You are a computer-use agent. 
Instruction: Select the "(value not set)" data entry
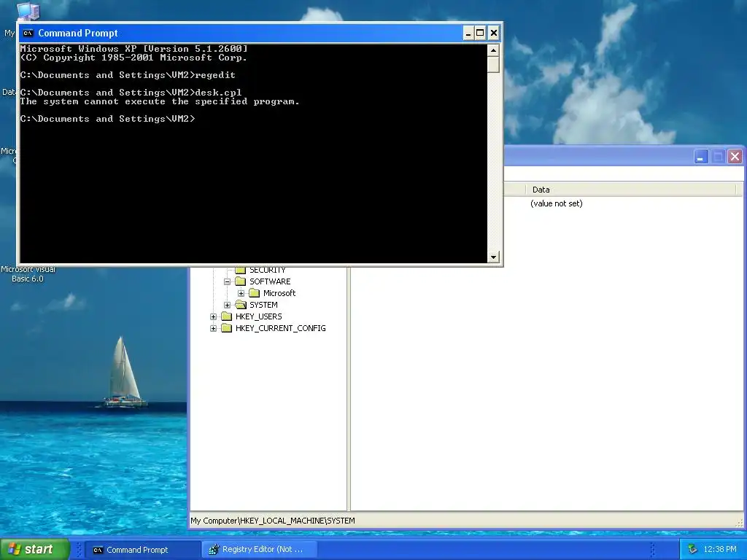(557, 203)
